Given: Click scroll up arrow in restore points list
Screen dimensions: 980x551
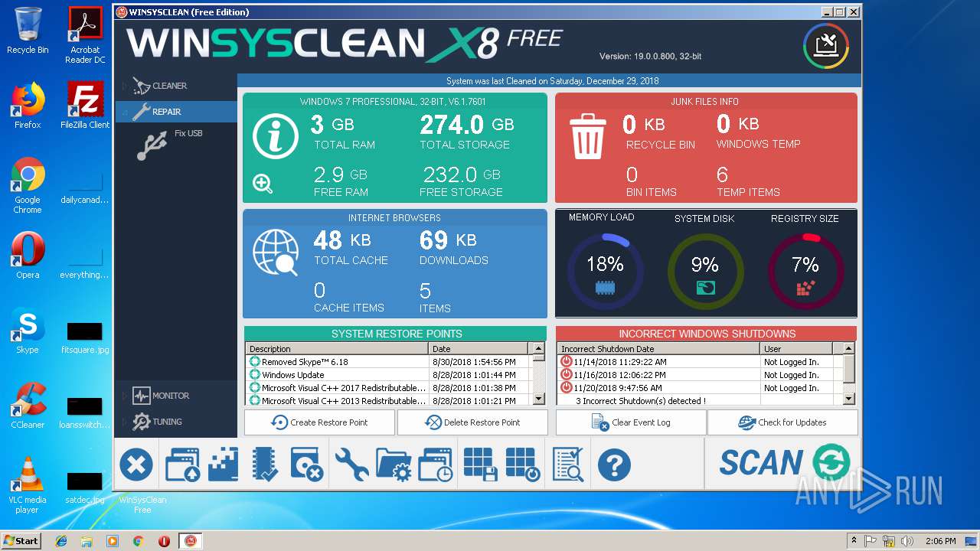Looking at the screenshot, I should [x=539, y=349].
